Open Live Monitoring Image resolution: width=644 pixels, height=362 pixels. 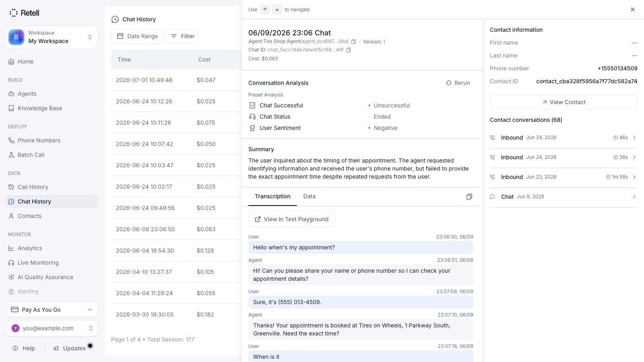click(52, 263)
